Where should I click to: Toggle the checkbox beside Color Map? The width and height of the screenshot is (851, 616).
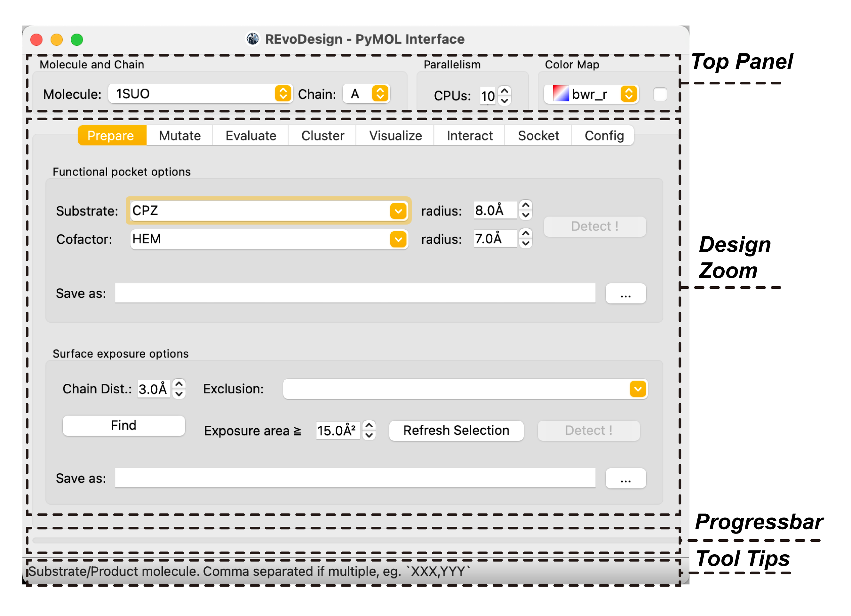tap(660, 94)
